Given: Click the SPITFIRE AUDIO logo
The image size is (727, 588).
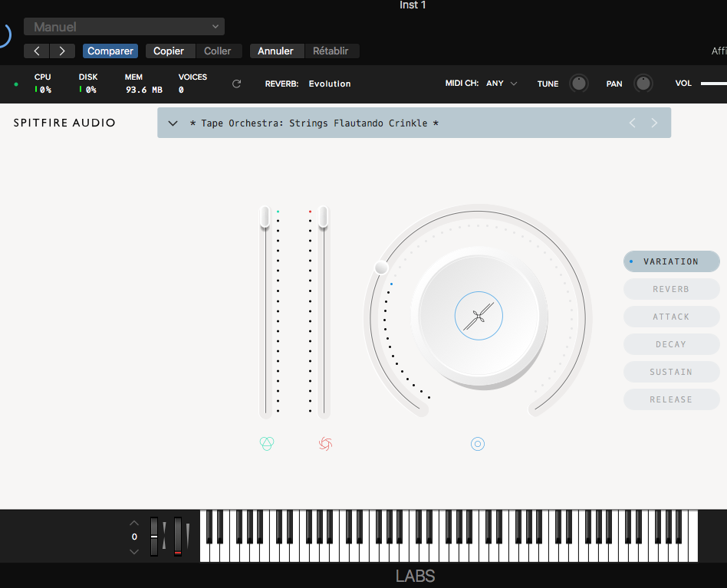Looking at the screenshot, I should click(64, 123).
